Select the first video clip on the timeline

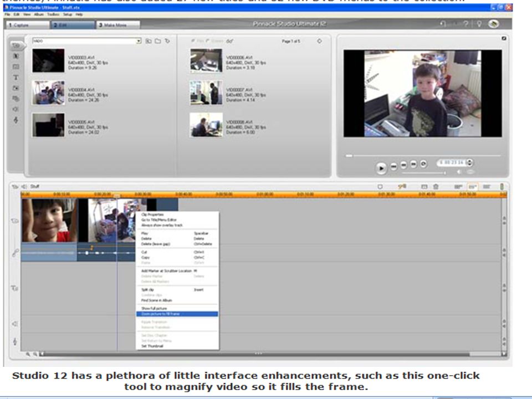pyautogui.click(x=49, y=221)
